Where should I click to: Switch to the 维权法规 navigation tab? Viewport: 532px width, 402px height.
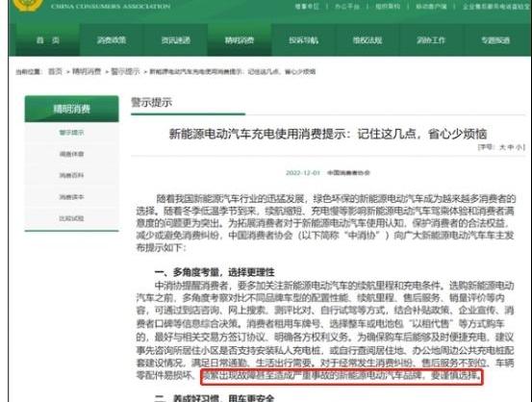click(367, 40)
